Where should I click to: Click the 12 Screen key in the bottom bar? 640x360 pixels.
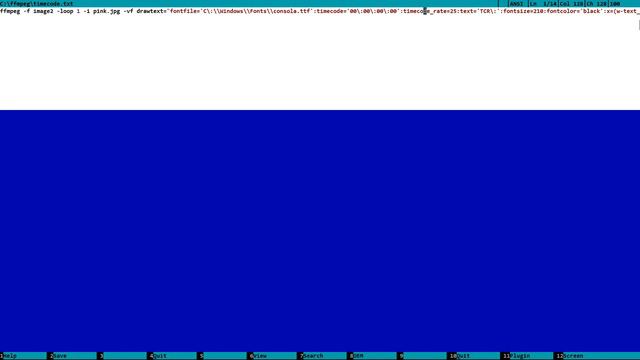click(x=599, y=356)
